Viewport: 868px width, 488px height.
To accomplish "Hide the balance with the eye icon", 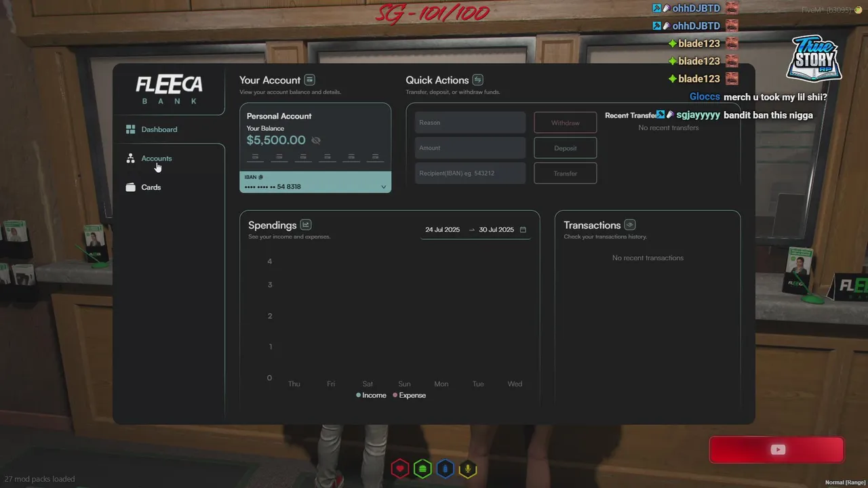I will (x=316, y=140).
